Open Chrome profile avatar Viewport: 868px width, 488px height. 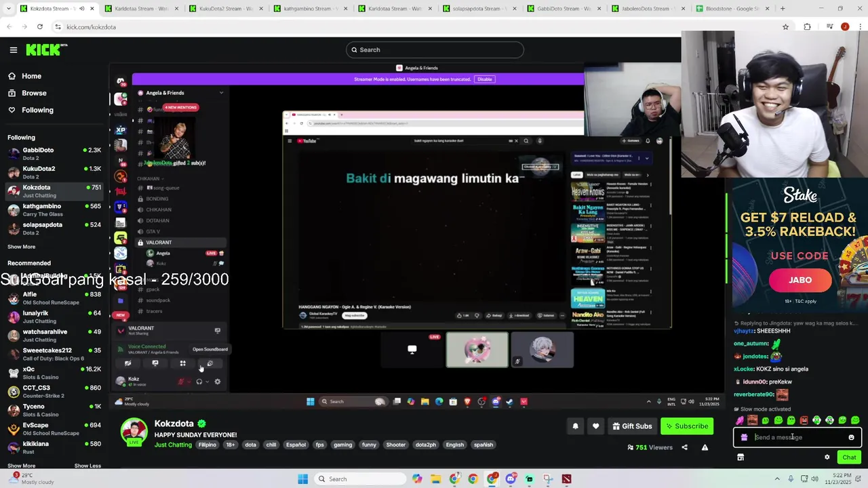(x=844, y=27)
